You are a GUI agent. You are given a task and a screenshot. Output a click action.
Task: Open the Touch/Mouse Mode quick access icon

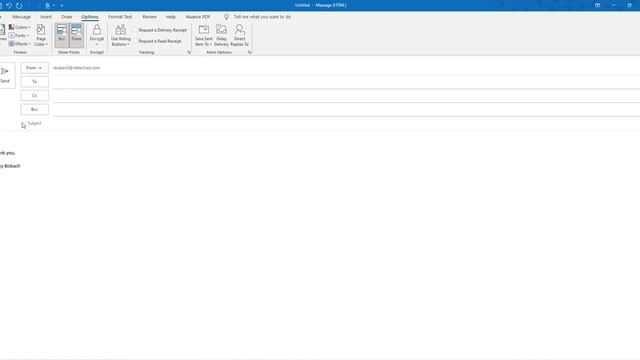(x=49, y=6)
